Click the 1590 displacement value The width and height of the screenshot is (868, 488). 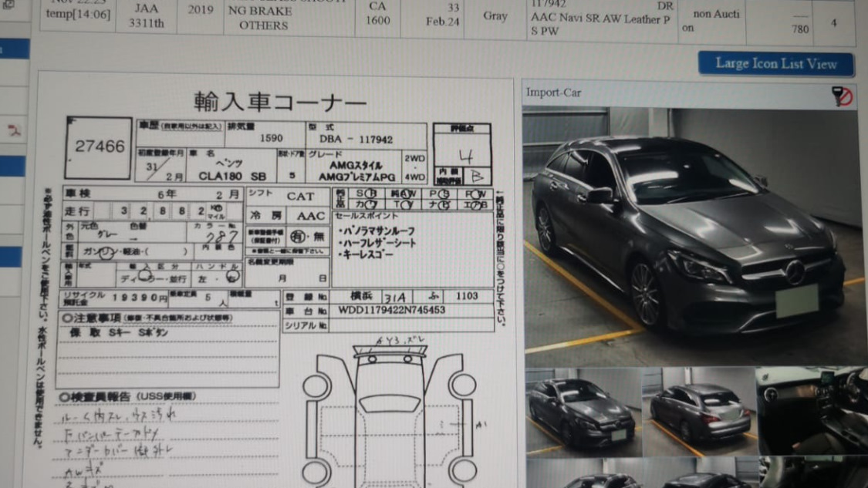point(272,138)
